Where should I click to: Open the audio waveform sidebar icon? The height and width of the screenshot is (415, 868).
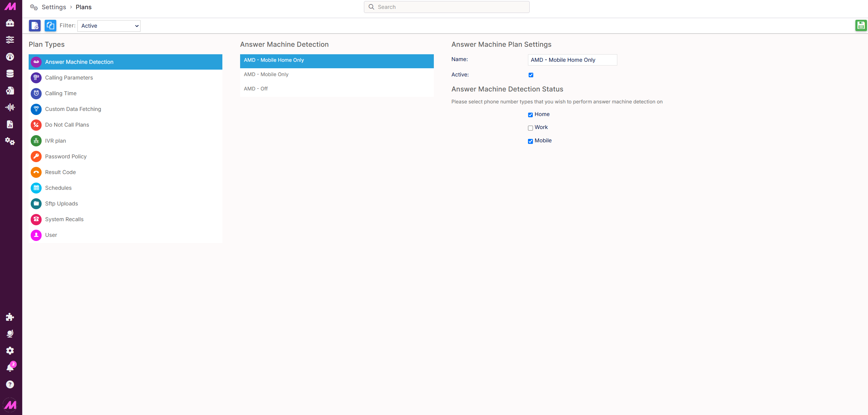[10, 107]
